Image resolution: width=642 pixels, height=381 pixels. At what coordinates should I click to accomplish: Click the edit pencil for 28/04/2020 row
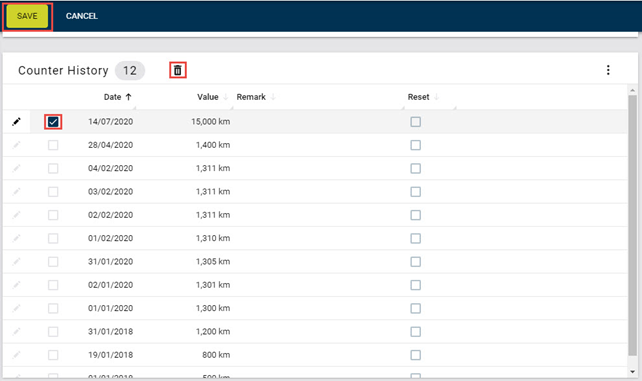[16, 145]
